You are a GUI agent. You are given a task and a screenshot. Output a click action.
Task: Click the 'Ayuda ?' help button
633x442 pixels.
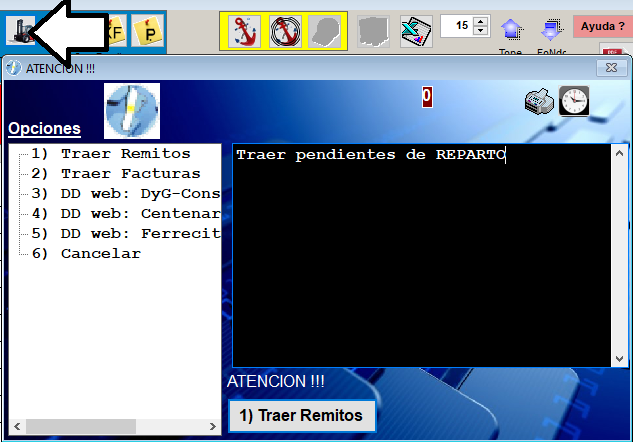(601, 26)
